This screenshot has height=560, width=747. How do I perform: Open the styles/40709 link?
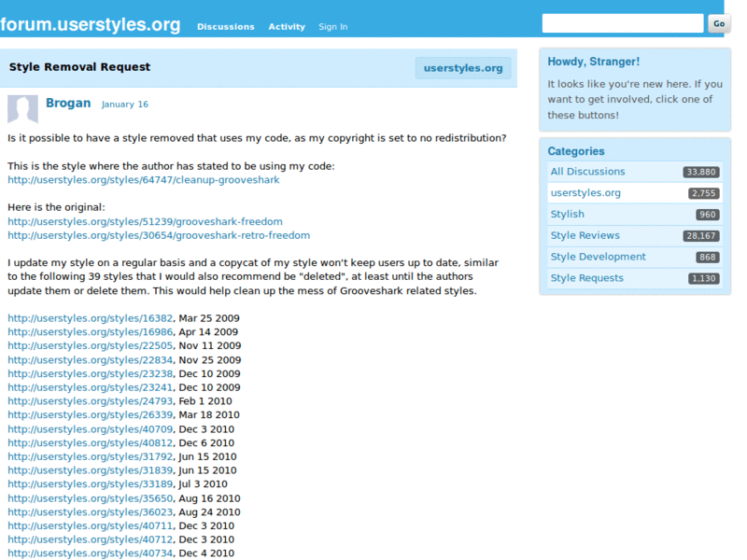click(x=90, y=429)
